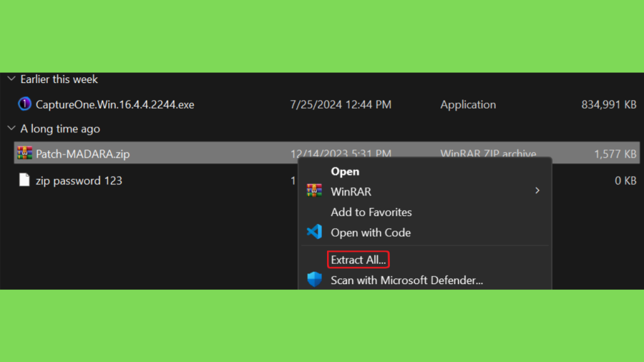Collapse the Earlier this week group
Image resolution: width=644 pixels, height=362 pixels.
pos(11,79)
